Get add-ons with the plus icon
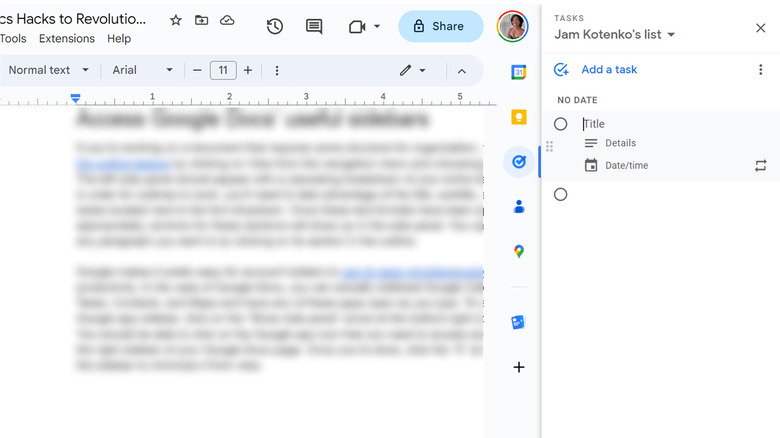Screen dimensions: 780x438 tap(519, 367)
